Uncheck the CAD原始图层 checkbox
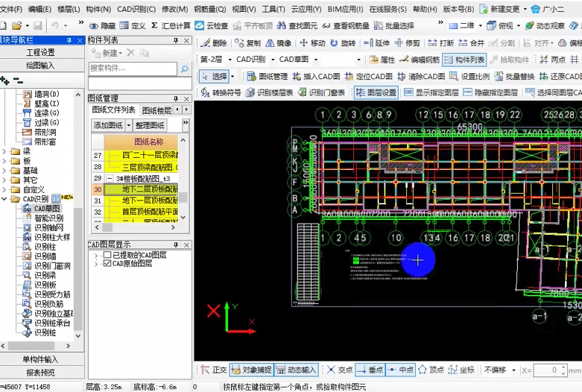The width and height of the screenshot is (582, 392). (107, 263)
